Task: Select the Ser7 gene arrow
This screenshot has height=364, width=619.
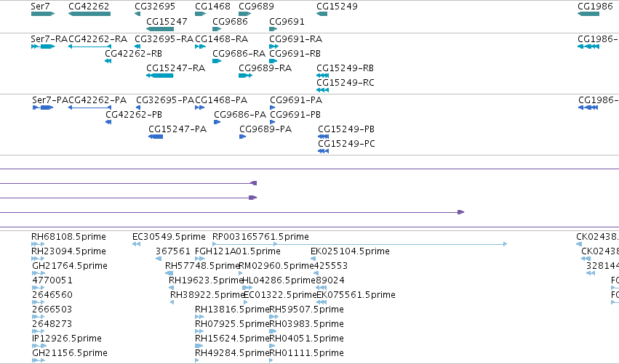Action: pyautogui.click(x=43, y=14)
